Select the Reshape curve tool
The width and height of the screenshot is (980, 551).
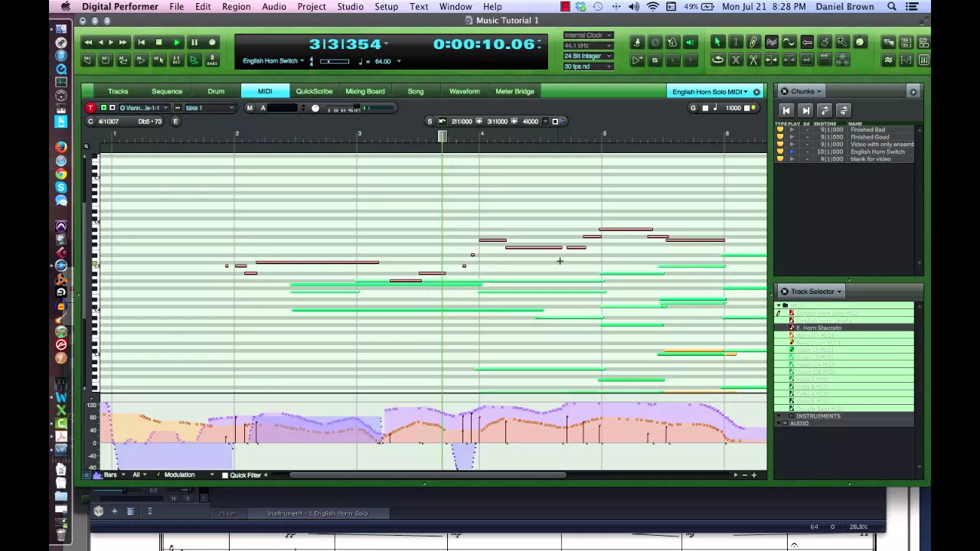771,43
